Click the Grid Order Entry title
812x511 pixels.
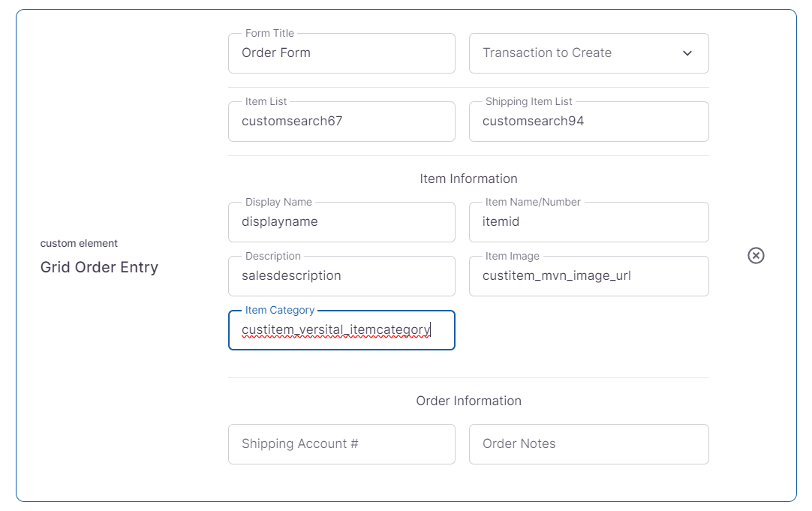[99, 268]
